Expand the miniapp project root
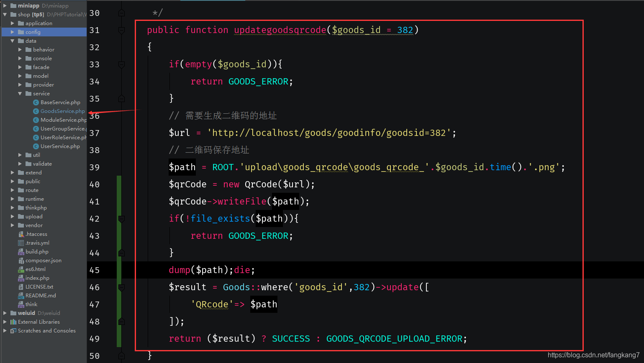 click(x=5, y=6)
